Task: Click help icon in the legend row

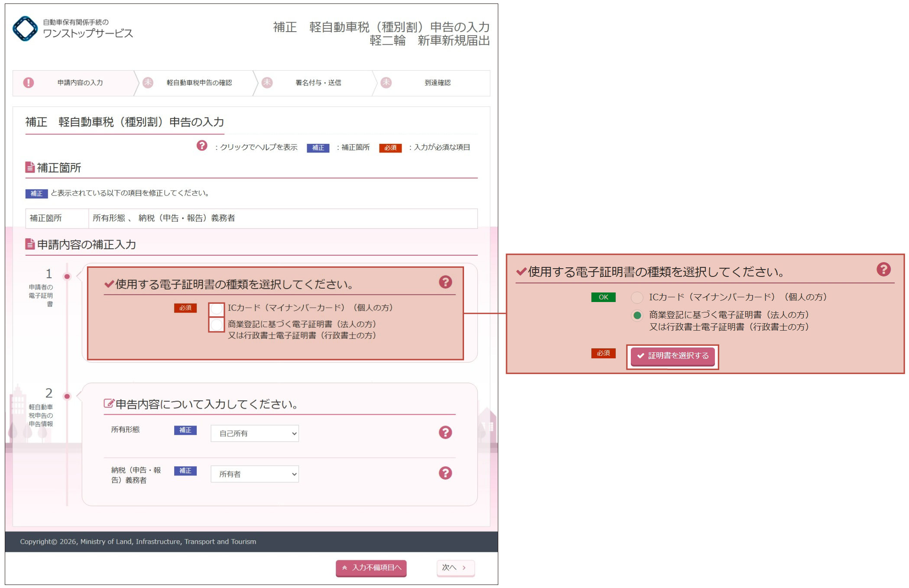Action: (x=202, y=146)
